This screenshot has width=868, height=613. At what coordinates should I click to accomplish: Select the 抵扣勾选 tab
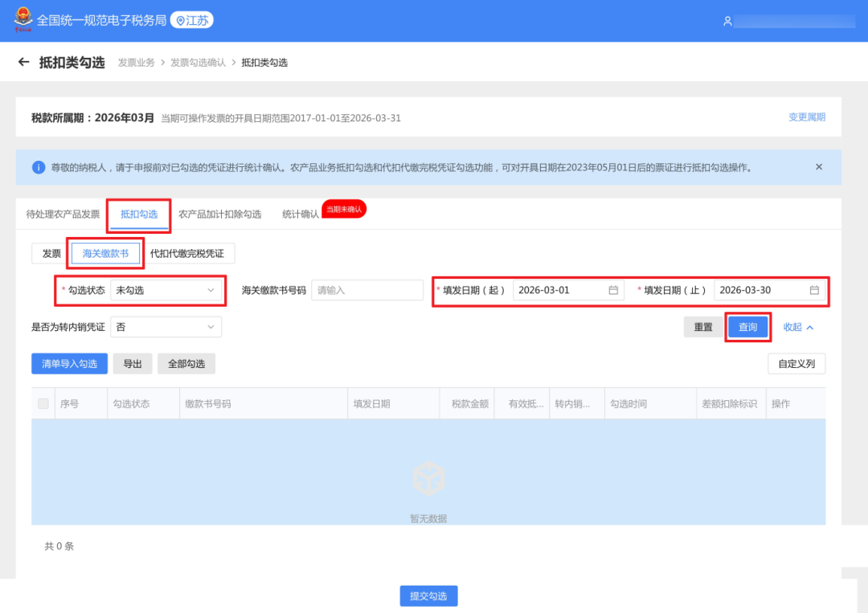[139, 214]
